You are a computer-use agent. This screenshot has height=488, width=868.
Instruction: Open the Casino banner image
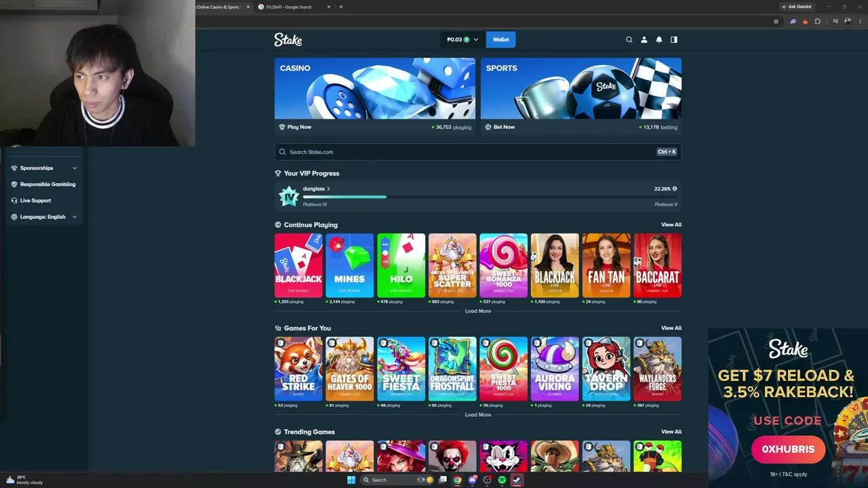375,88
